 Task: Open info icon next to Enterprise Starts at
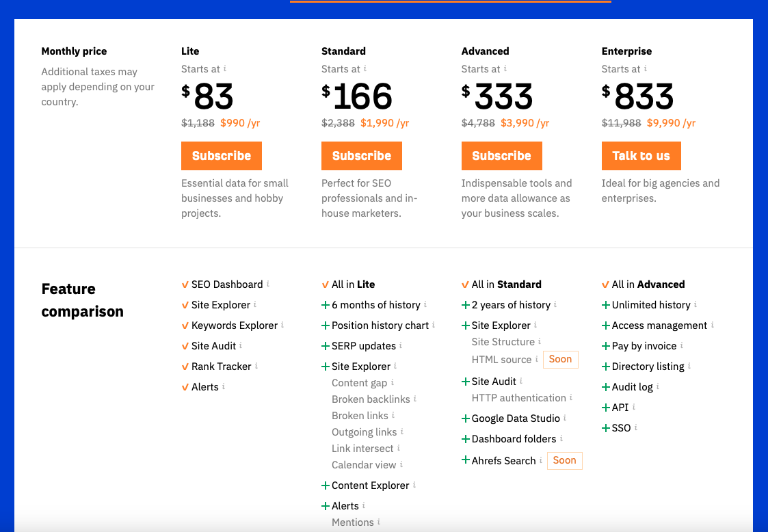[x=646, y=68]
